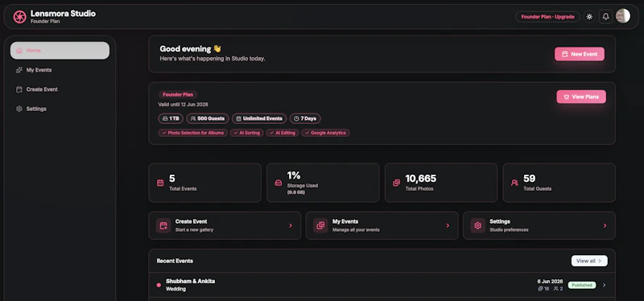
Task: Click the Create Event quick-action card icon
Action: (x=163, y=225)
